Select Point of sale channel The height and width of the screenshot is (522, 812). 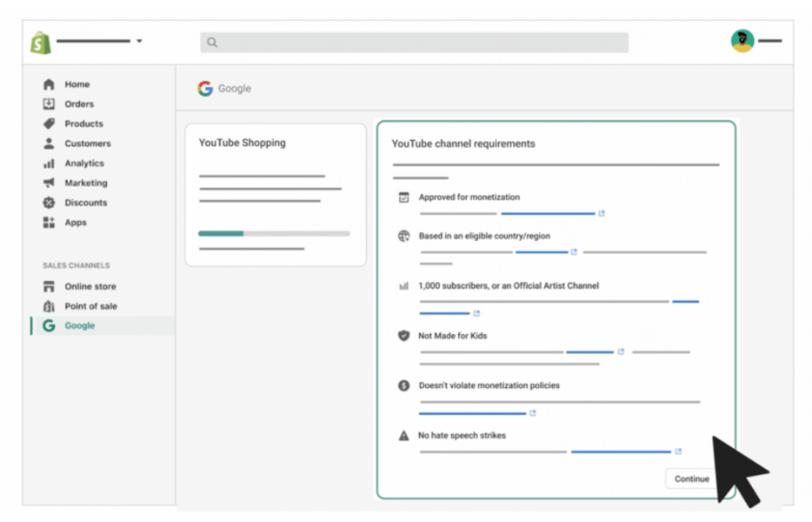(90, 306)
